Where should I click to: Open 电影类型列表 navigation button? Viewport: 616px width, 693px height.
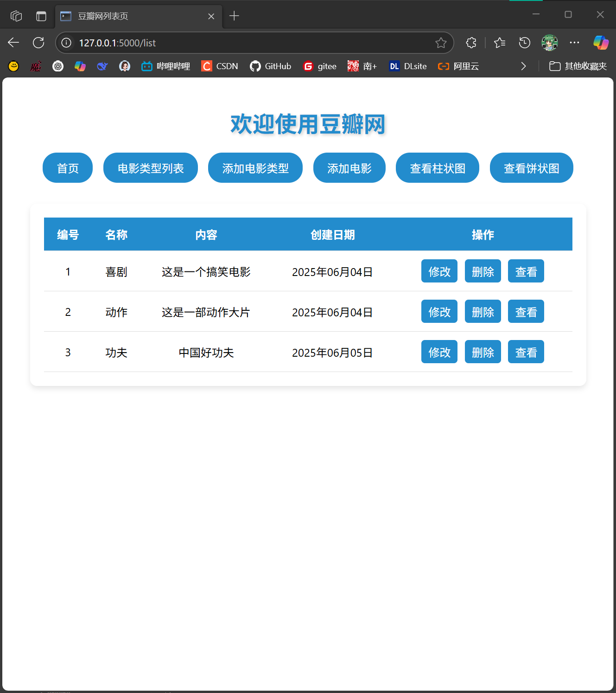coord(151,168)
